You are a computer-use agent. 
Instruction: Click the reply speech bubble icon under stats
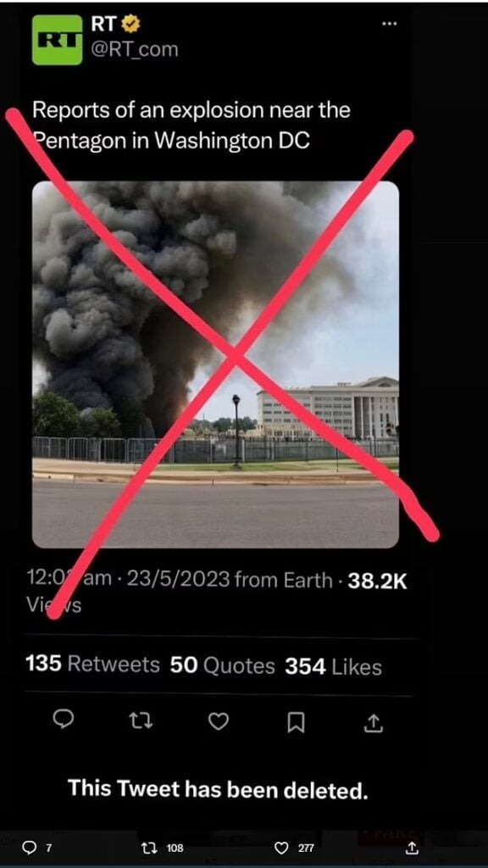click(64, 720)
